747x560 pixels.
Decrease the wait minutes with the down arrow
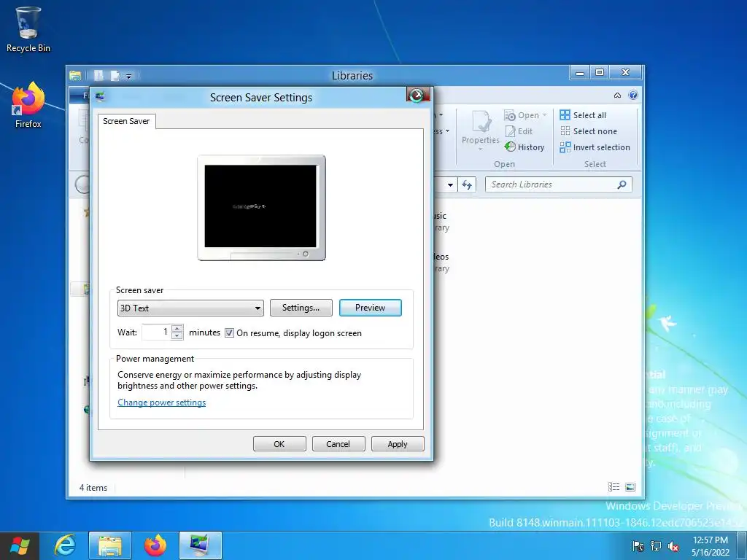[x=177, y=335]
